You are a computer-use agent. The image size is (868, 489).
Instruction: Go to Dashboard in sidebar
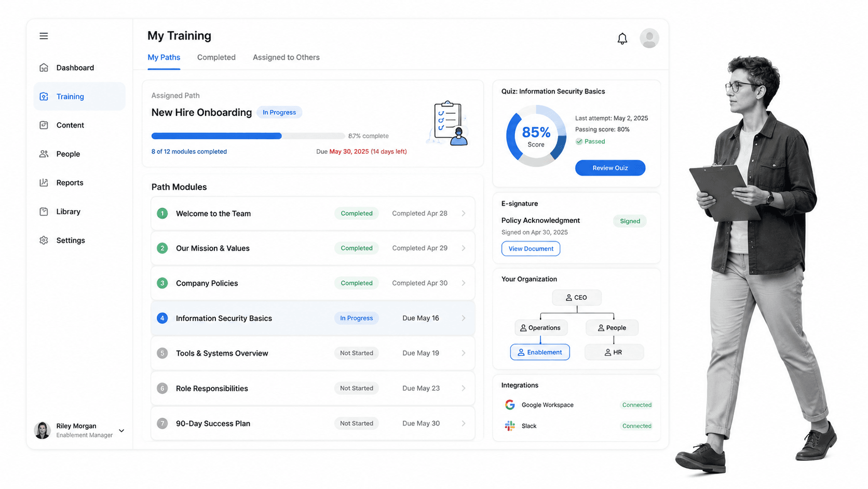[x=79, y=68]
